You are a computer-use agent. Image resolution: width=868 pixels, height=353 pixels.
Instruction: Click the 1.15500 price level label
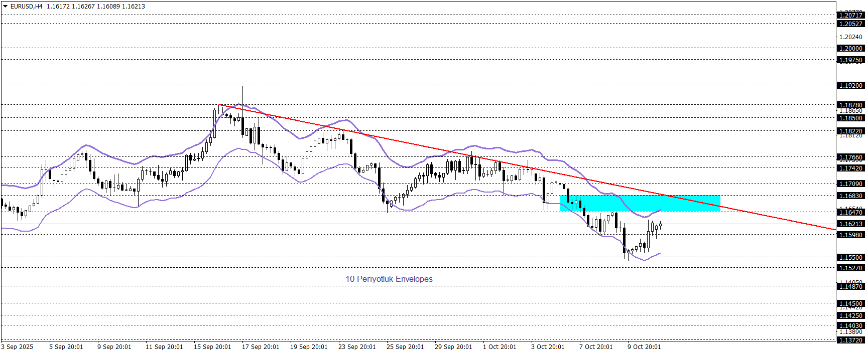pos(851,258)
